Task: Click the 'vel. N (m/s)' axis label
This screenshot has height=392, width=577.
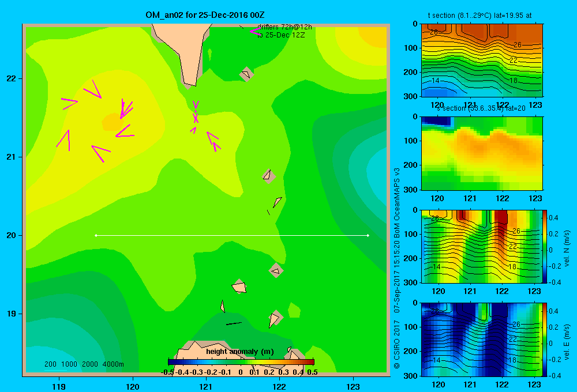Action: pyautogui.click(x=567, y=248)
